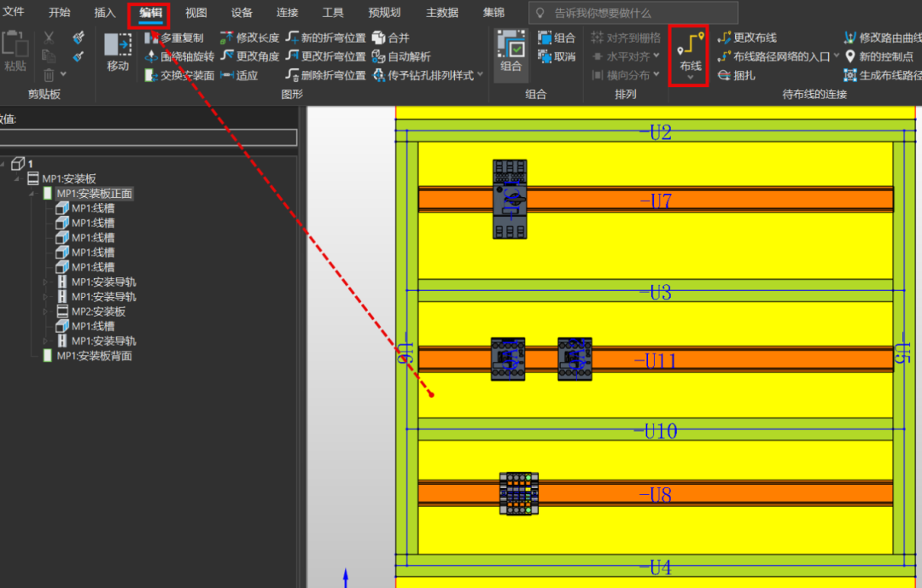The height and width of the screenshot is (588, 922).
Task: Click the 捆扎 bundle icon
Action: coord(732,75)
